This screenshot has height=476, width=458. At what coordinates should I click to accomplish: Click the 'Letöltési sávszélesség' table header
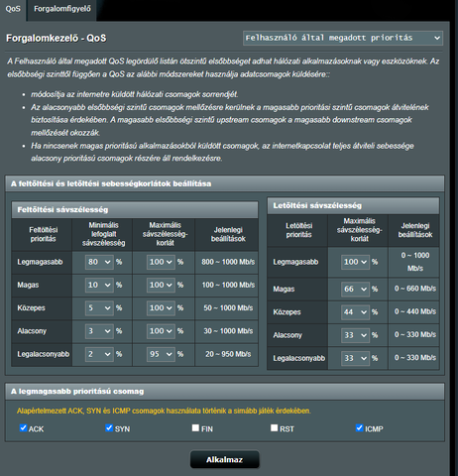353,206
